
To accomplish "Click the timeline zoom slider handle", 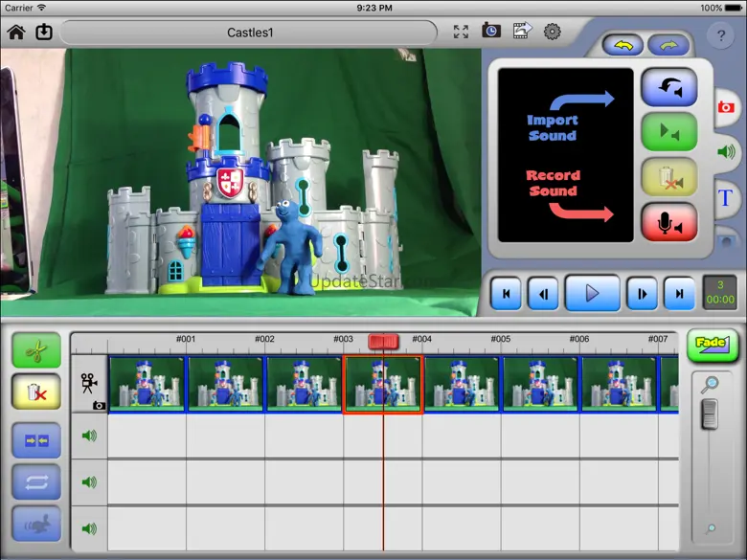I will (710, 414).
